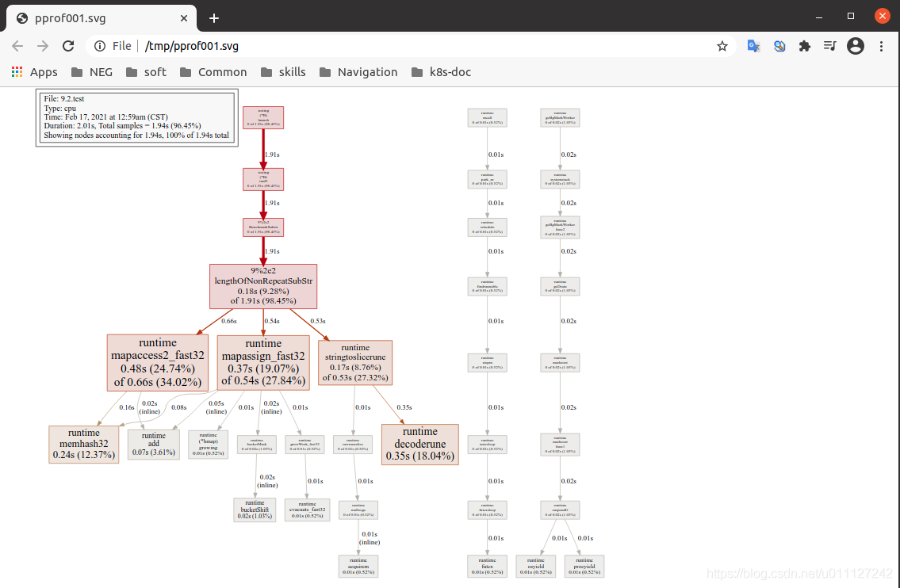Click the runtime systemstack node
Screen dimensions: 900x588
[x=560, y=179]
